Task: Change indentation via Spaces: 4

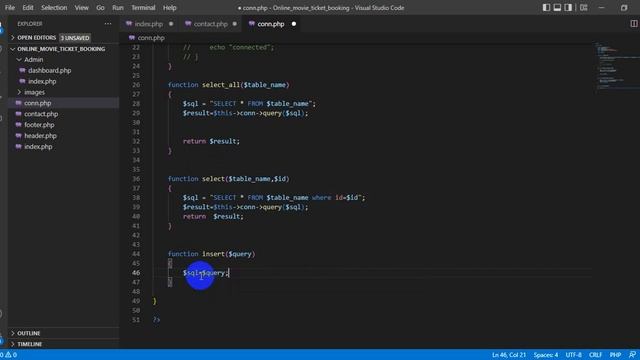Action: click(545, 355)
